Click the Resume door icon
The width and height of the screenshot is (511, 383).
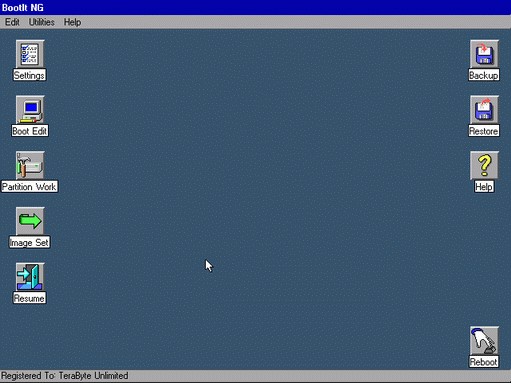[x=30, y=277]
